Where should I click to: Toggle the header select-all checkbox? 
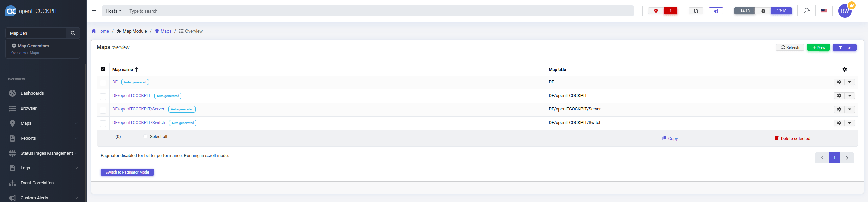(103, 69)
